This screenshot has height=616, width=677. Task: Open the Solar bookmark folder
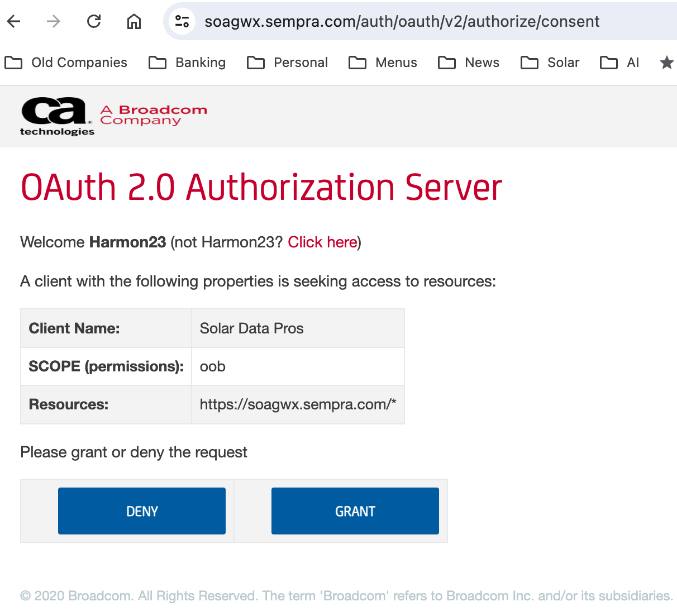click(x=550, y=63)
